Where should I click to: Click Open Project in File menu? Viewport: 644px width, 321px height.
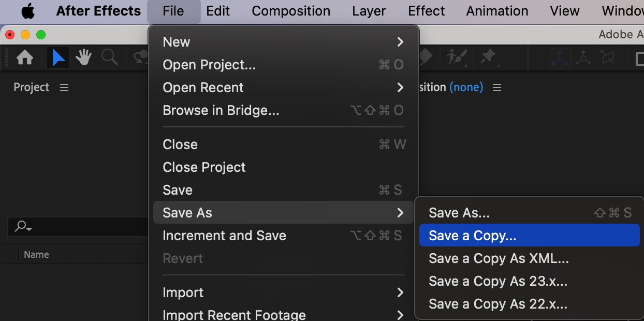pos(209,65)
